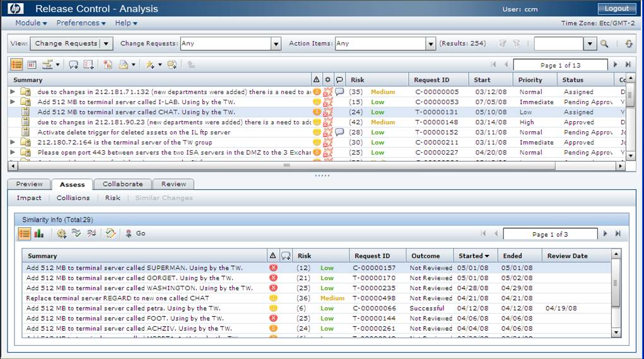Image resolution: width=644 pixels, height=359 pixels.
Task: Click the Logout button
Action: [x=616, y=8]
